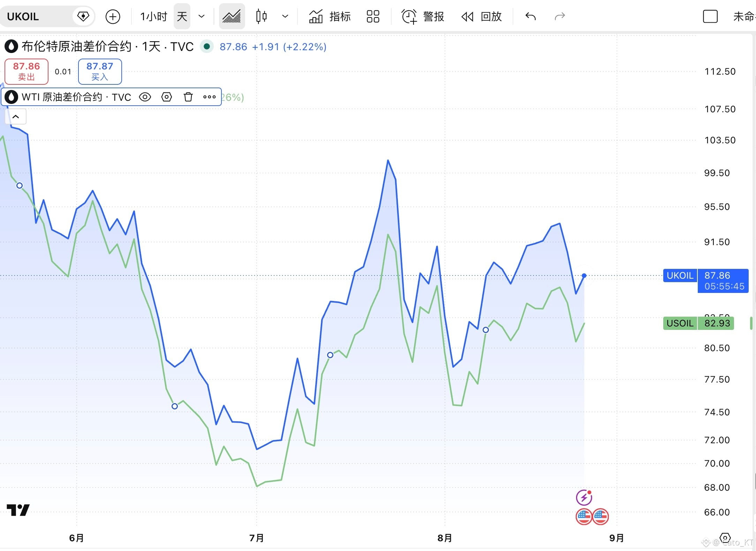
Task: Open time axis settings hexagon icon
Action: [725, 538]
